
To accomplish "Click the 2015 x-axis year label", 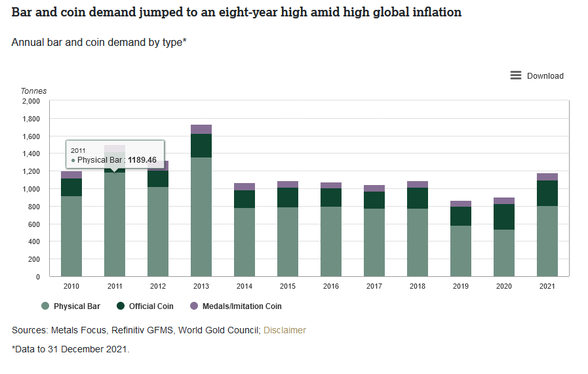I will [x=288, y=286].
